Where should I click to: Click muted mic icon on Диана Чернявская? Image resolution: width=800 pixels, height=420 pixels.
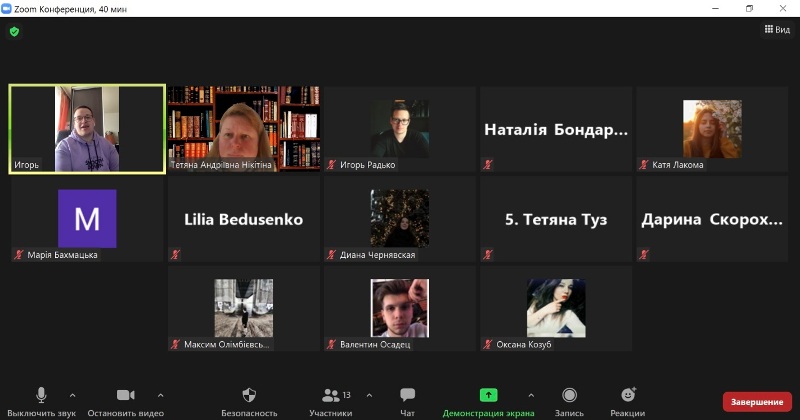[x=332, y=255]
